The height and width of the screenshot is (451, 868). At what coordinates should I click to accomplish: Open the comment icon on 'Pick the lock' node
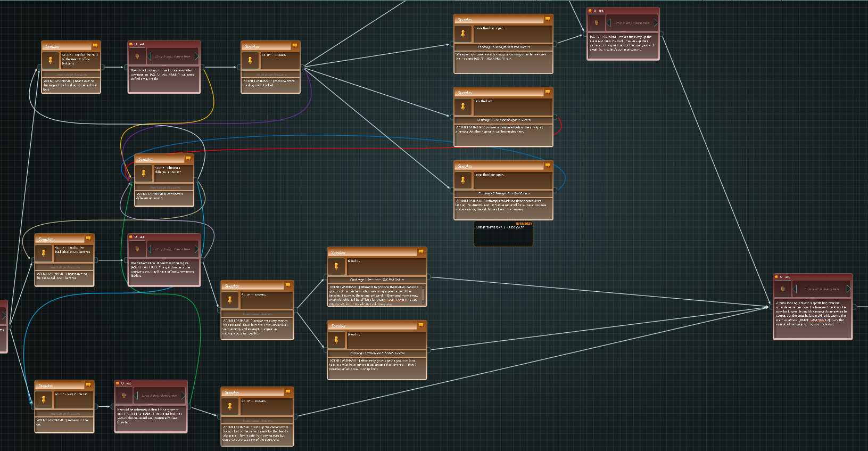click(547, 92)
